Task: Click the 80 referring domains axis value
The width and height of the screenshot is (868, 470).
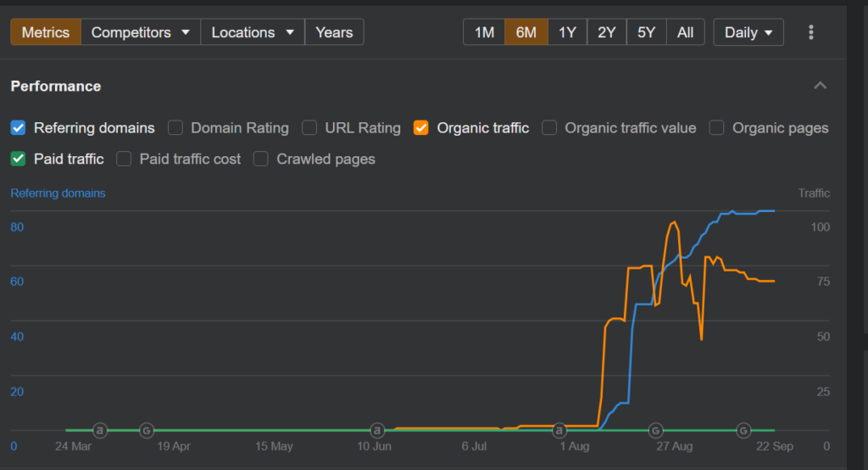Action: point(17,227)
